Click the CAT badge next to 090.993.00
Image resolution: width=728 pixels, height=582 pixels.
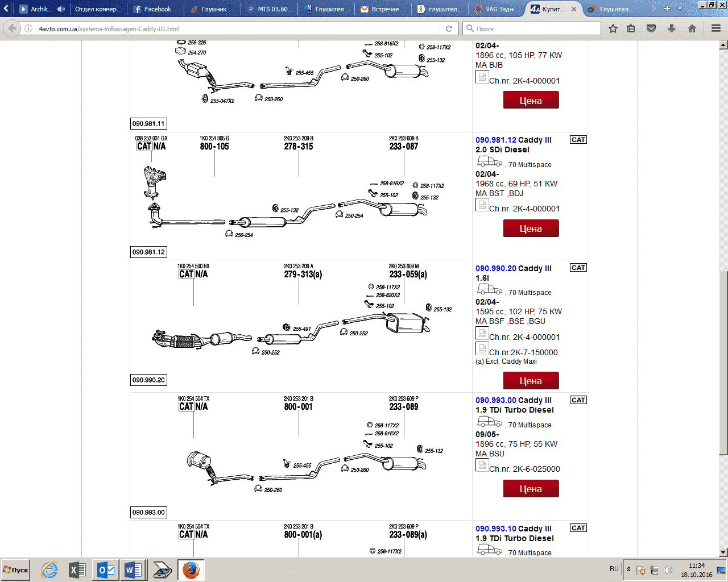coord(578,400)
